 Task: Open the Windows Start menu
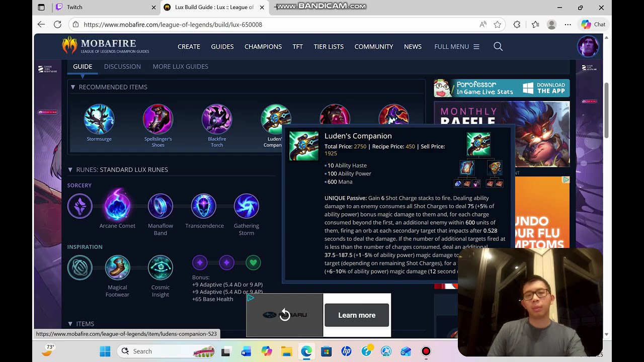[x=105, y=351]
